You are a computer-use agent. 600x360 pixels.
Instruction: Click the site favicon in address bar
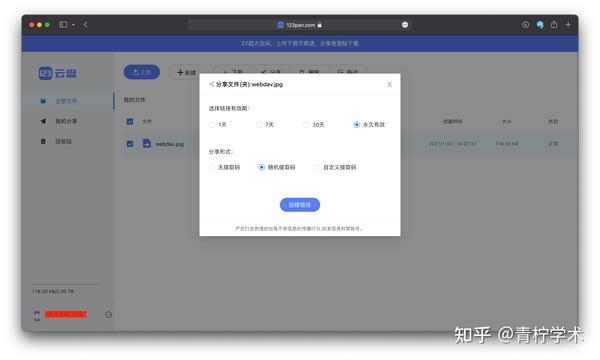point(280,25)
